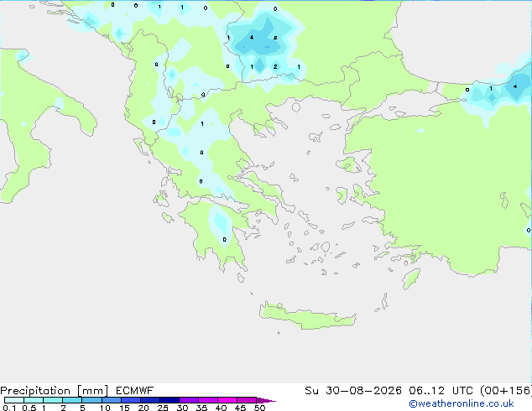Click the '5' legend scale label

82,408
